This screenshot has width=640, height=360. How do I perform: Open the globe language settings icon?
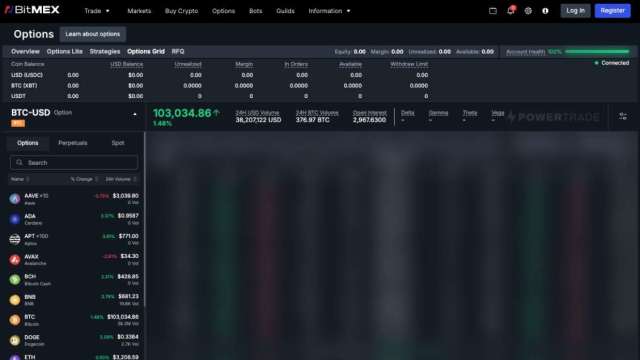(x=528, y=11)
